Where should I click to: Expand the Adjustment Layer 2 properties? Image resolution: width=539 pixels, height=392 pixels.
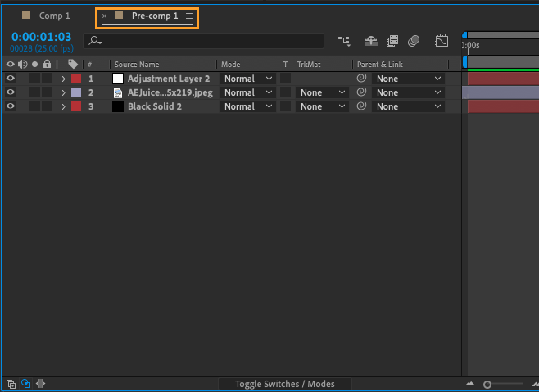tap(63, 79)
